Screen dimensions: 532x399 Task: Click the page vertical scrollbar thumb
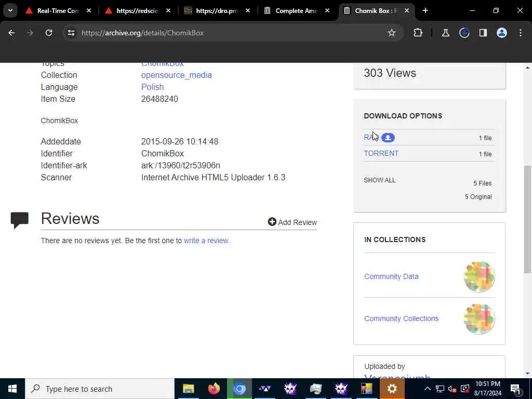pyautogui.click(x=527, y=219)
